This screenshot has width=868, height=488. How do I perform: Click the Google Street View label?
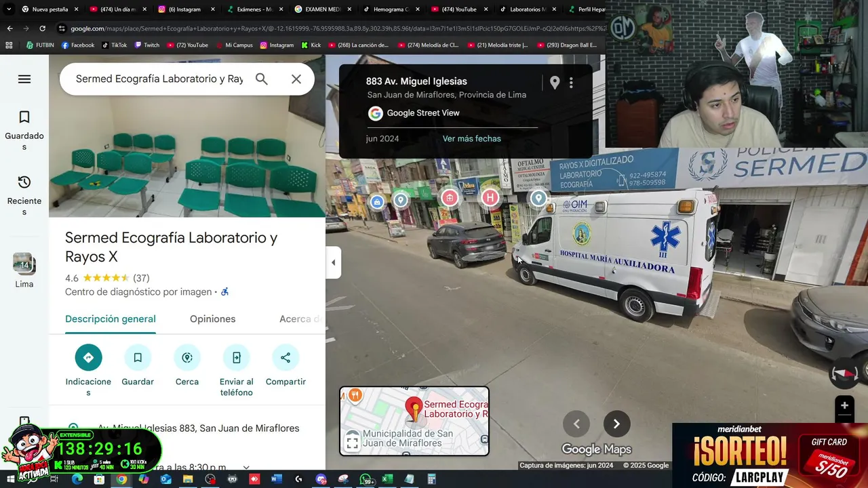[x=423, y=113]
